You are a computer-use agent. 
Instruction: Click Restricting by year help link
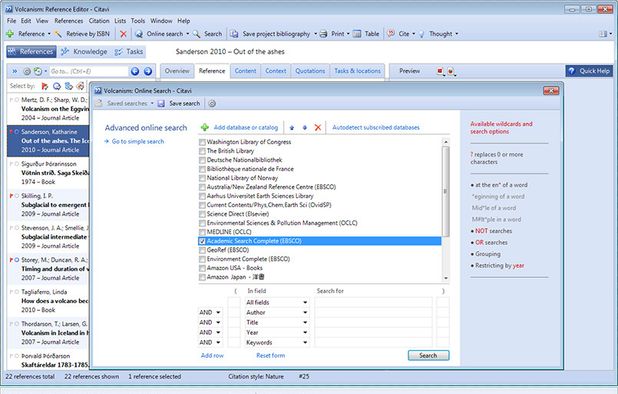click(499, 266)
